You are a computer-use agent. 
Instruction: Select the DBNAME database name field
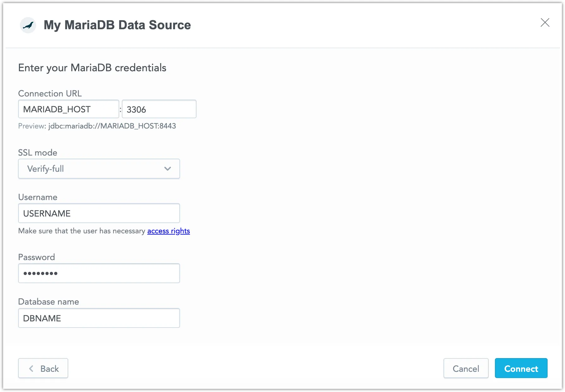click(99, 318)
